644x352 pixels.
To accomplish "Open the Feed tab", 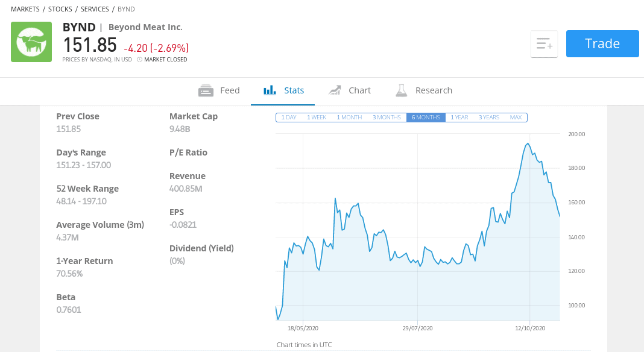I will coord(219,90).
